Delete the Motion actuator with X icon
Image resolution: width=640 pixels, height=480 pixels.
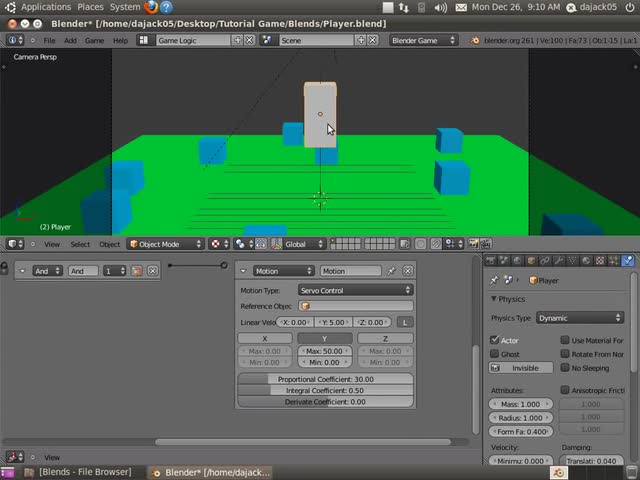407,271
